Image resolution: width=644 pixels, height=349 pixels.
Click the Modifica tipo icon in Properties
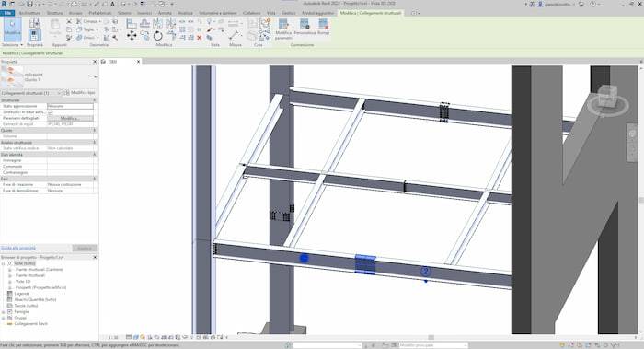(x=66, y=93)
